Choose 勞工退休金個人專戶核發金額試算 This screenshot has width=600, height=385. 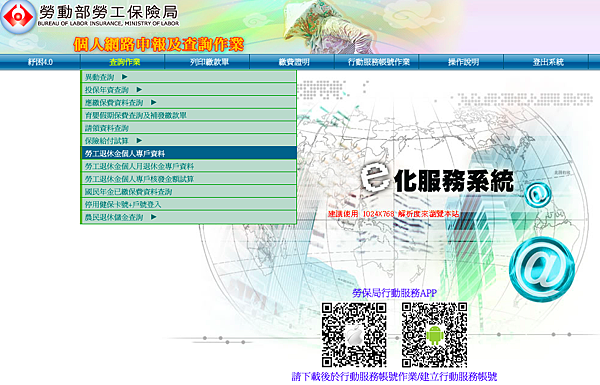[189, 179]
